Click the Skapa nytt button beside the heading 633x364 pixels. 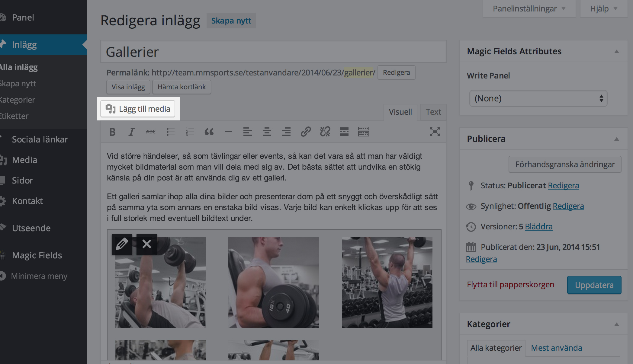click(x=231, y=21)
